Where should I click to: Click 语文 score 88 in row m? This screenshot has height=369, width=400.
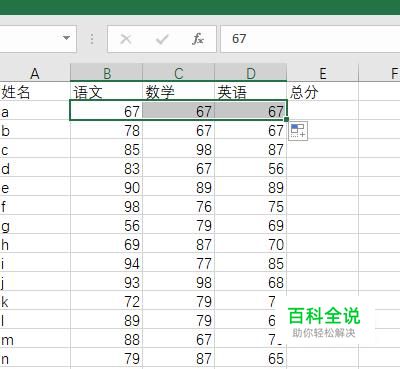click(107, 338)
